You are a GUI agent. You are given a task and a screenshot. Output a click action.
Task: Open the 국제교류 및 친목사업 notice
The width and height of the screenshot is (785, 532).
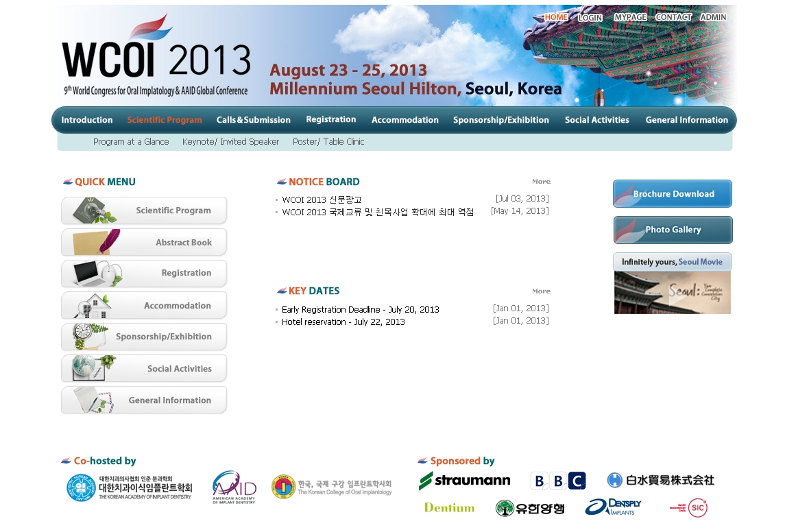[x=378, y=213]
